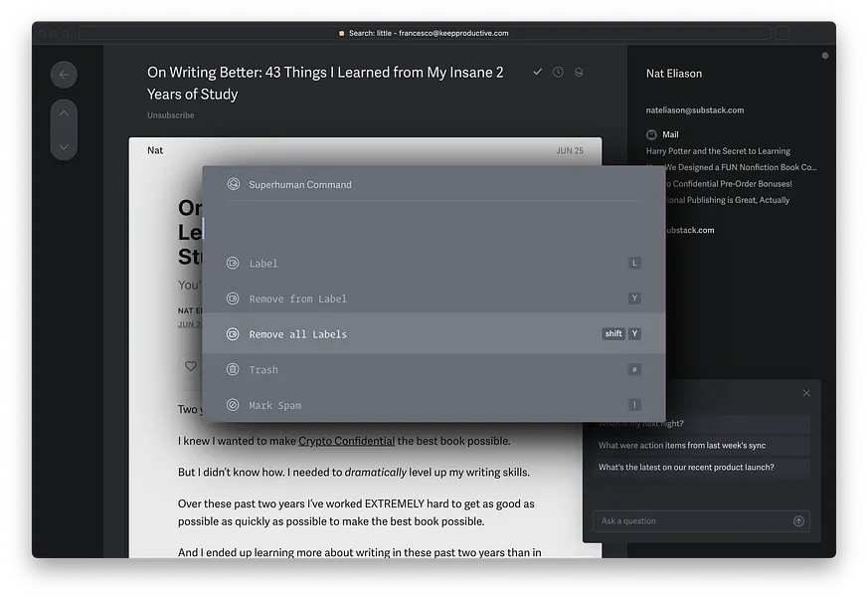Viewport: 868px width, 600px height.
Task: Go back with the left arrow button
Action: [x=64, y=75]
